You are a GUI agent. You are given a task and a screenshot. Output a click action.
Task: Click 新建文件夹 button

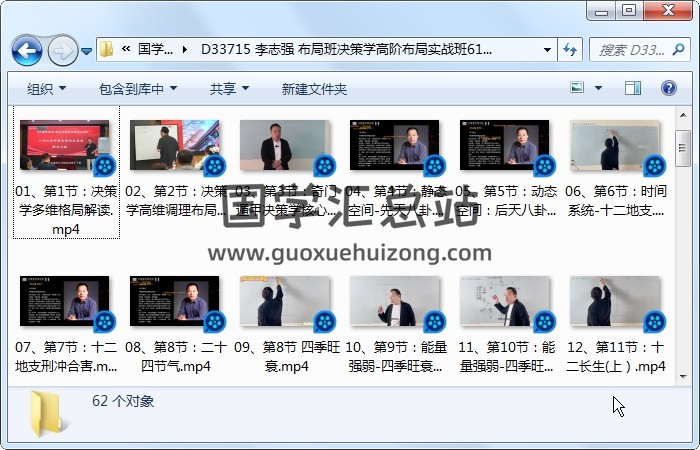314,89
